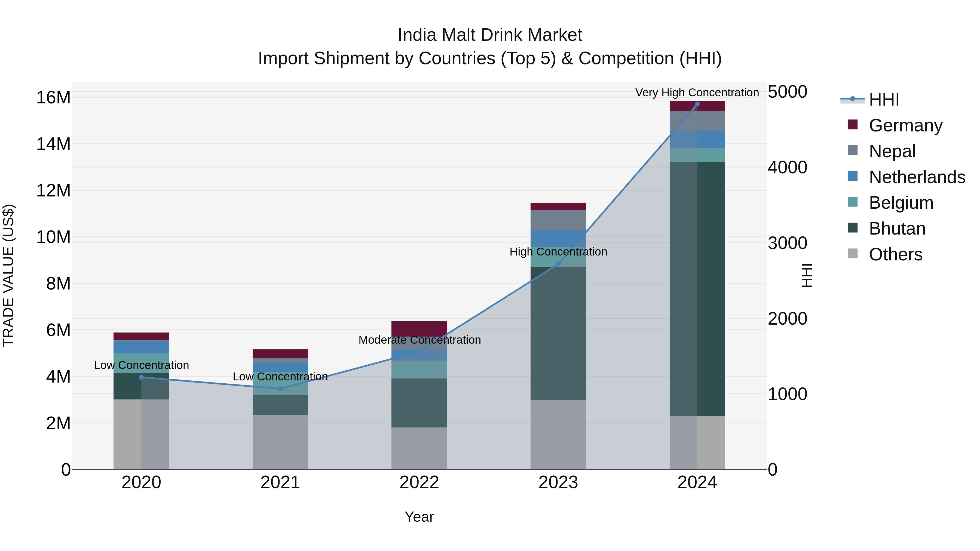
Task: Click the HHI line marker legend icon
Action: 853,99
